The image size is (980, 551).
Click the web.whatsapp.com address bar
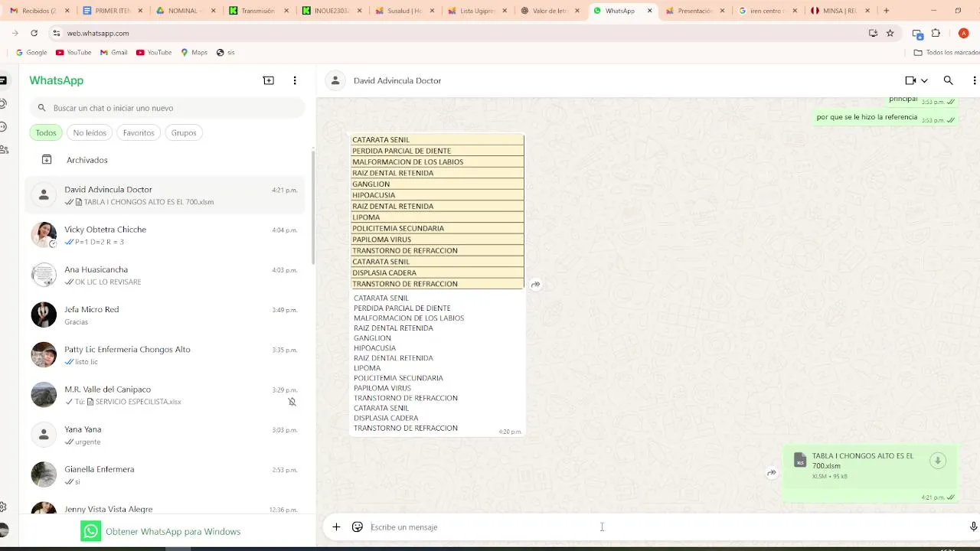pos(459,33)
